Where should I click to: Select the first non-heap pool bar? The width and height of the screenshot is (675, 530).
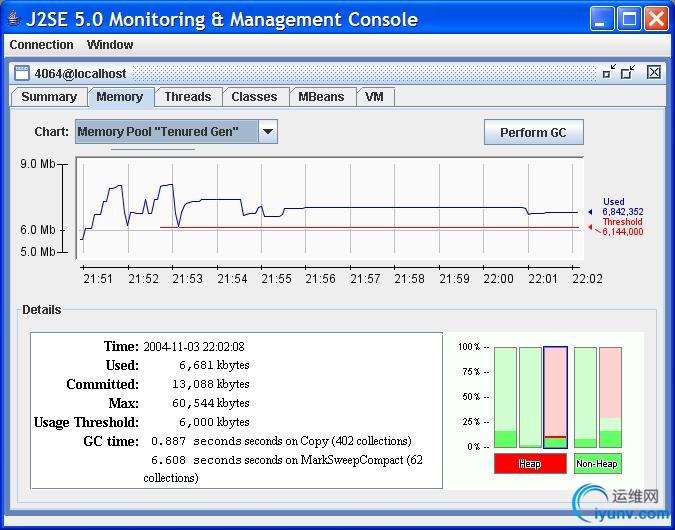tap(585, 397)
